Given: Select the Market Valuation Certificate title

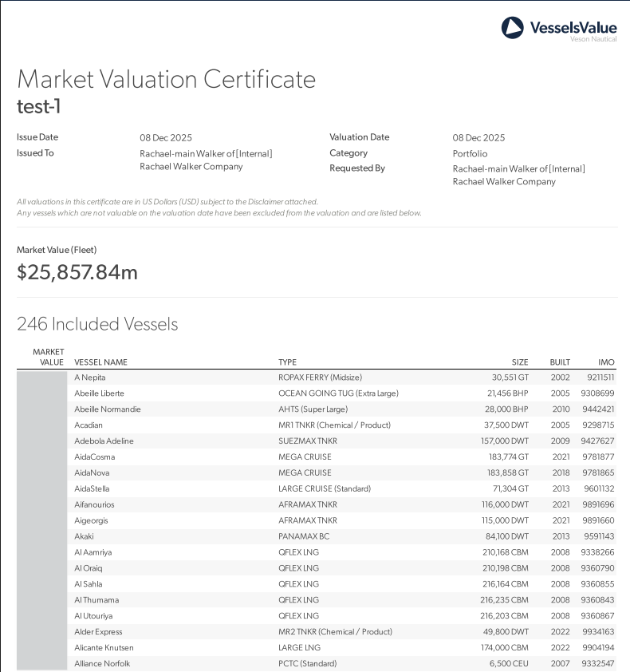Looking at the screenshot, I should click(x=166, y=79).
